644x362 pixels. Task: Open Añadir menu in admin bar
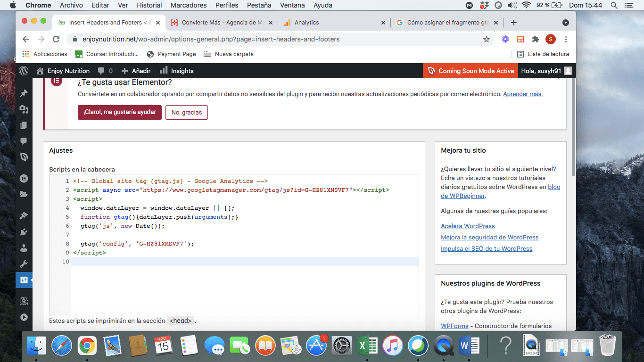[136, 71]
